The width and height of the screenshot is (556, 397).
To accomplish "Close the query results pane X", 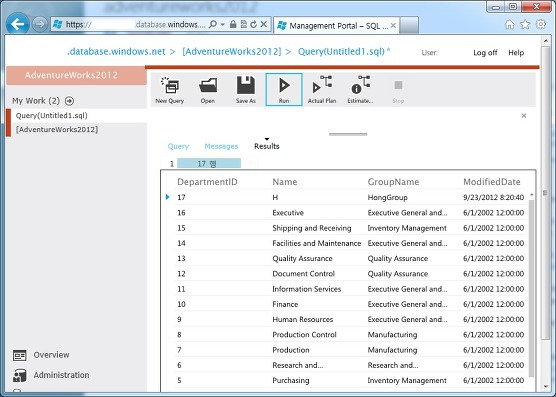I will (x=524, y=116).
